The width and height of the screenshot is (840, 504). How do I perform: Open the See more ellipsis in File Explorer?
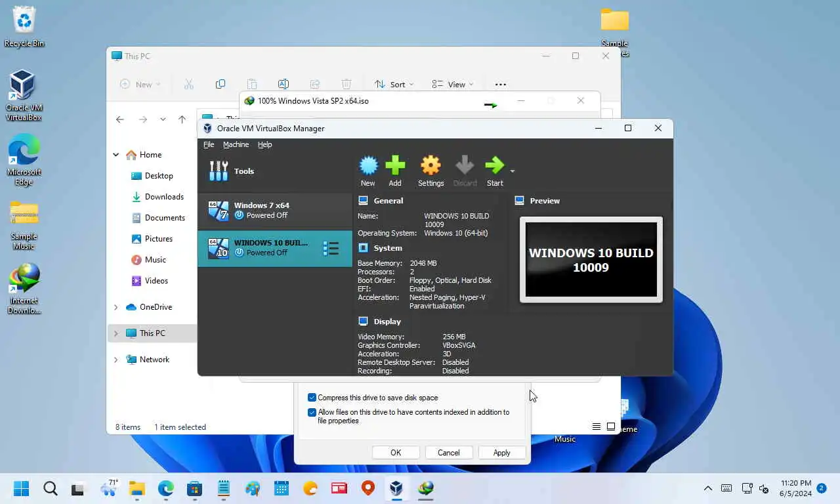[x=501, y=84]
